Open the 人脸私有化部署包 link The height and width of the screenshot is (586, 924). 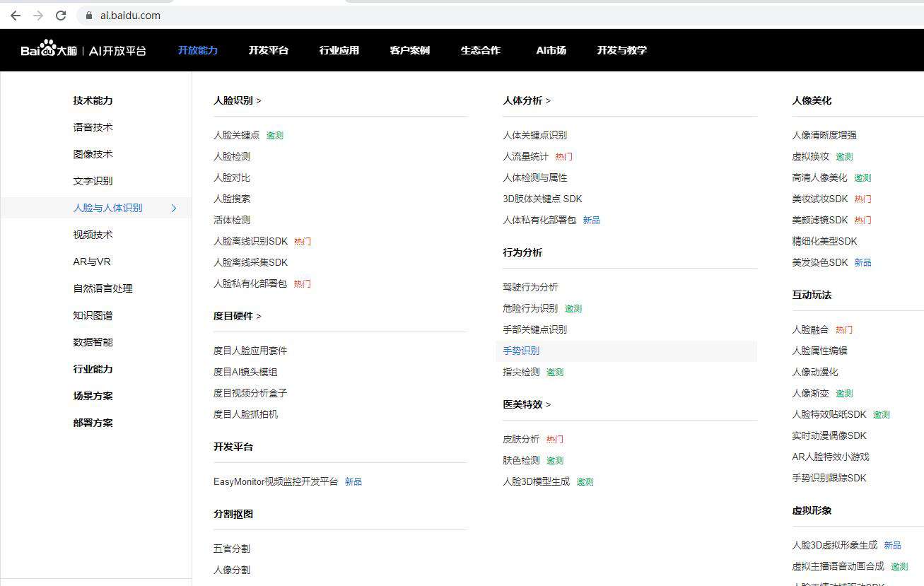click(x=250, y=283)
